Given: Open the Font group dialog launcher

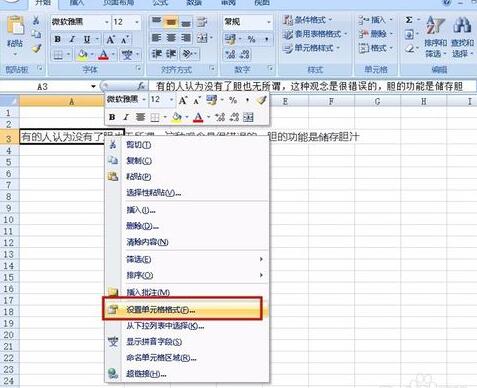Looking at the screenshot, I should coord(139,69).
